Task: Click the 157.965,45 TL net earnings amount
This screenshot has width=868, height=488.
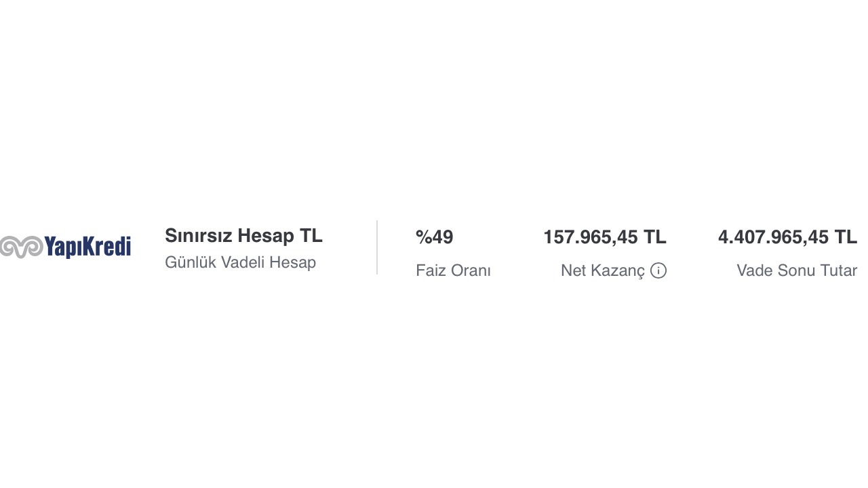Action: click(605, 237)
